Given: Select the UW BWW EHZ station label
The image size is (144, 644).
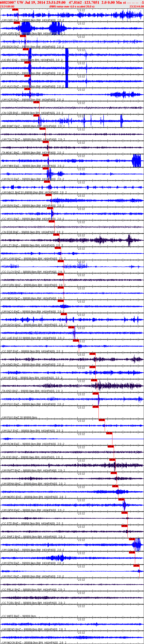Looking at the screenshot, I should (x=33, y=206).
